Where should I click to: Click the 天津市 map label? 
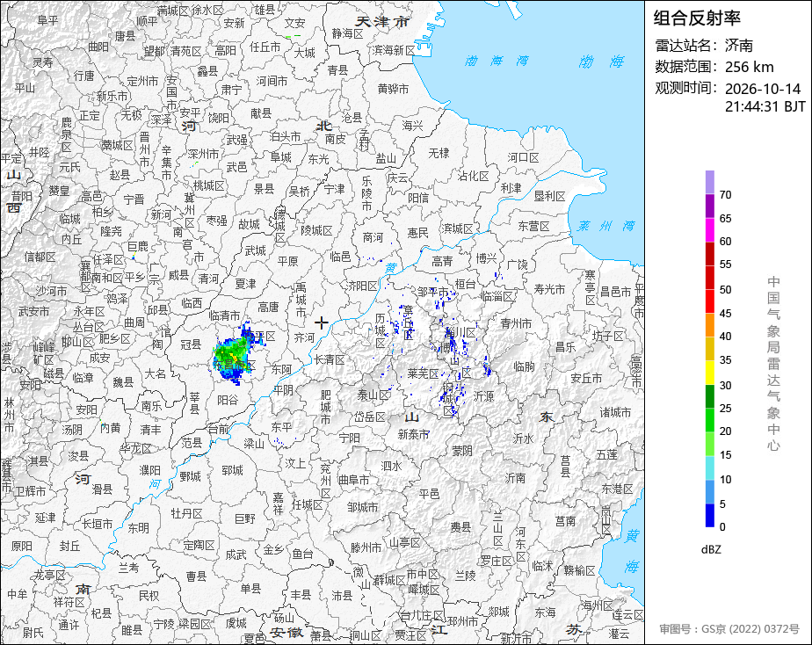click(x=382, y=22)
